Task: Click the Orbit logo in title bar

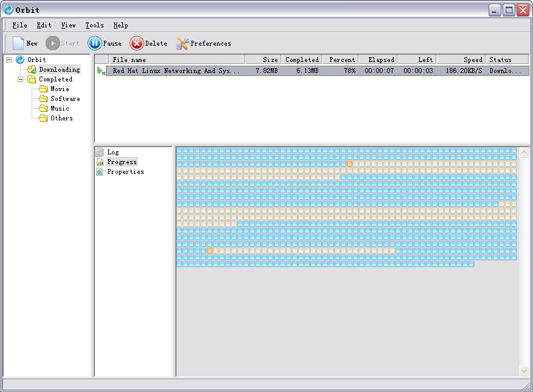Action: tap(9, 10)
